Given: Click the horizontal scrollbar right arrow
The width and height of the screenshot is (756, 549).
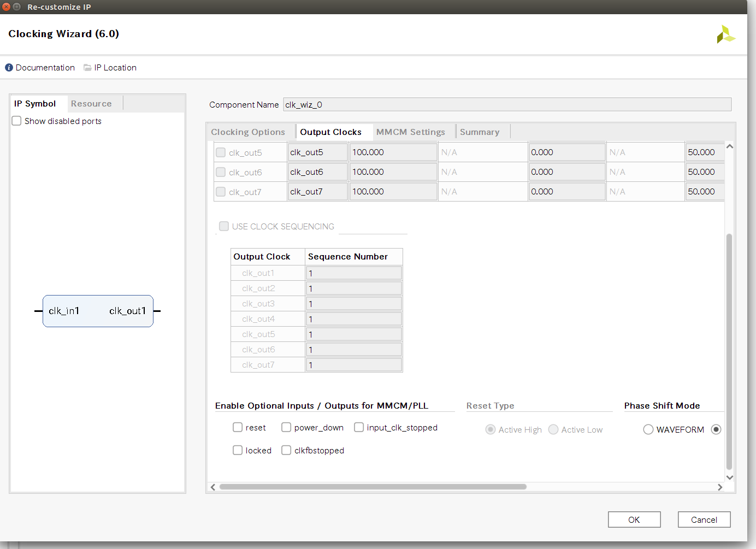Looking at the screenshot, I should [x=720, y=487].
